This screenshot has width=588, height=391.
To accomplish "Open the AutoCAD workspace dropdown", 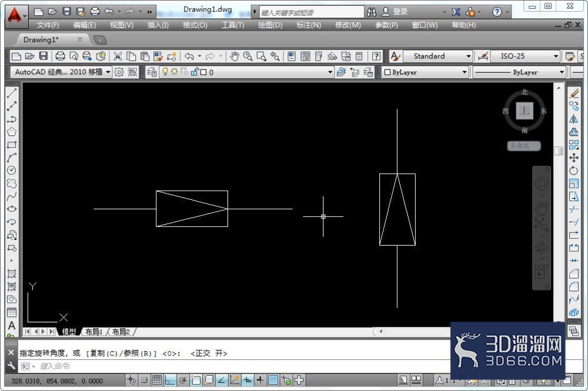I will click(x=61, y=72).
